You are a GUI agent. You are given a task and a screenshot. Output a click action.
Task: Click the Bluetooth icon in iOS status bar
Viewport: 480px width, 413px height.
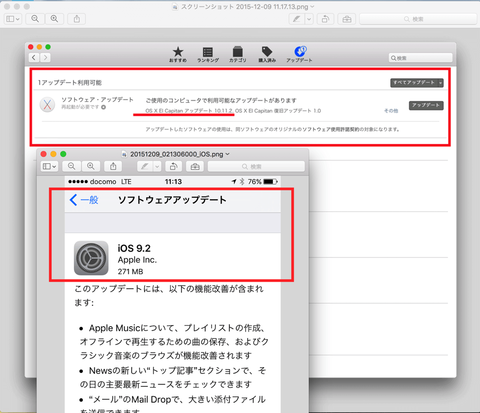click(x=242, y=182)
